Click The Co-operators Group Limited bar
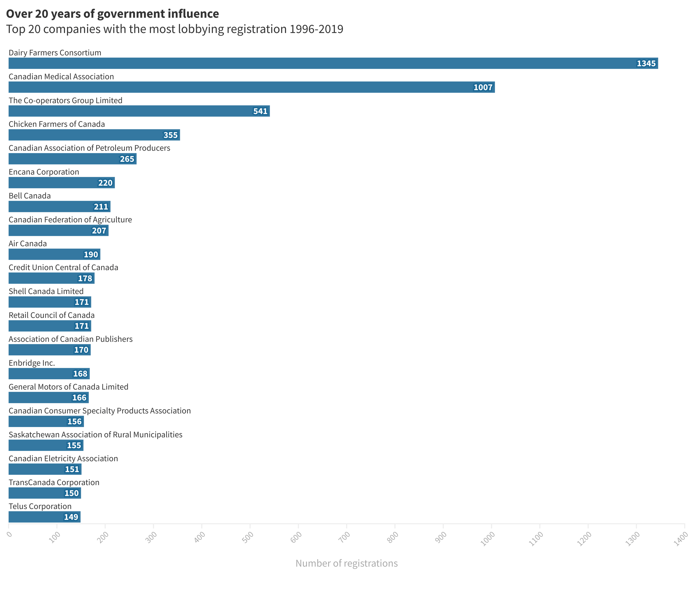The width and height of the screenshot is (700, 591). (139, 111)
